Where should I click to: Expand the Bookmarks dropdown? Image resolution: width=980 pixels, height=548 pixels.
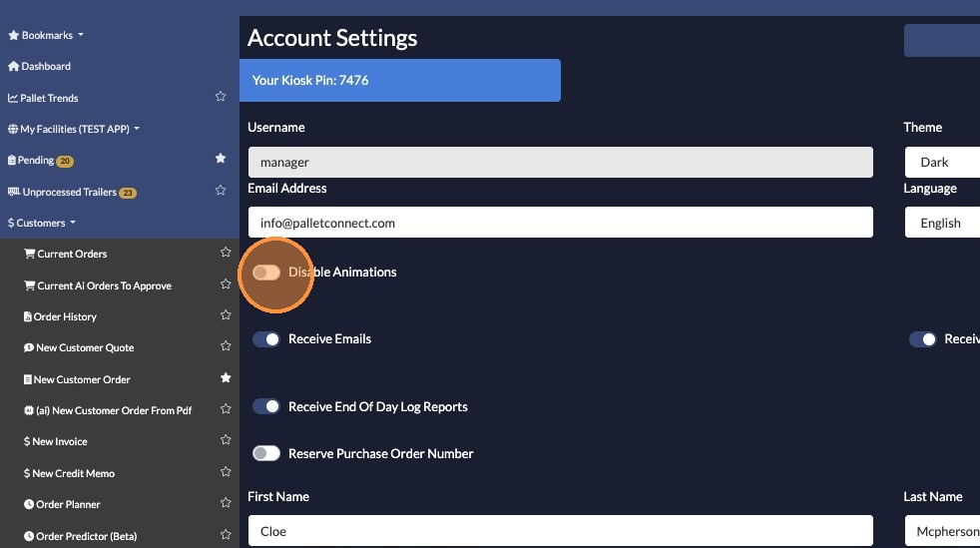(46, 35)
